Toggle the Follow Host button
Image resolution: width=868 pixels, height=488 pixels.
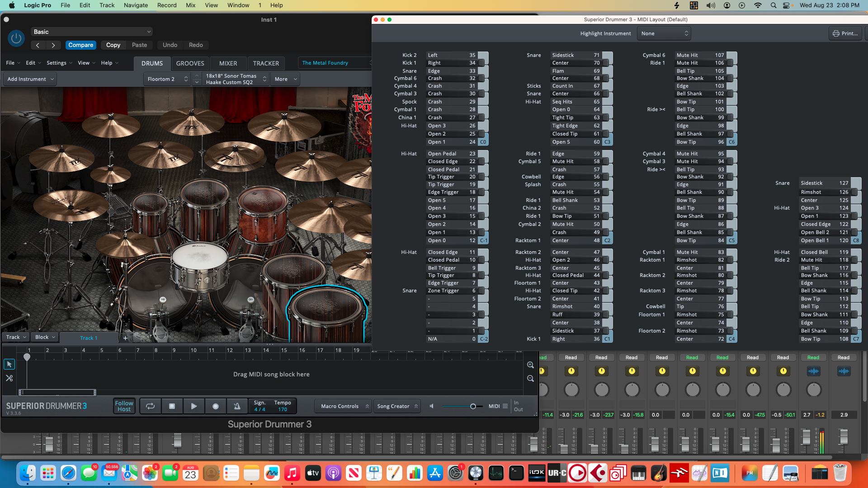click(124, 406)
